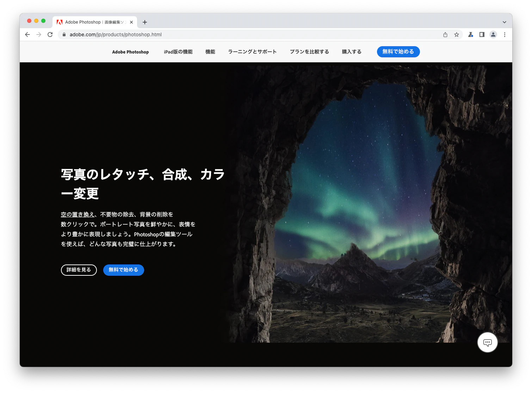Open the 購入する nav item

(352, 52)
